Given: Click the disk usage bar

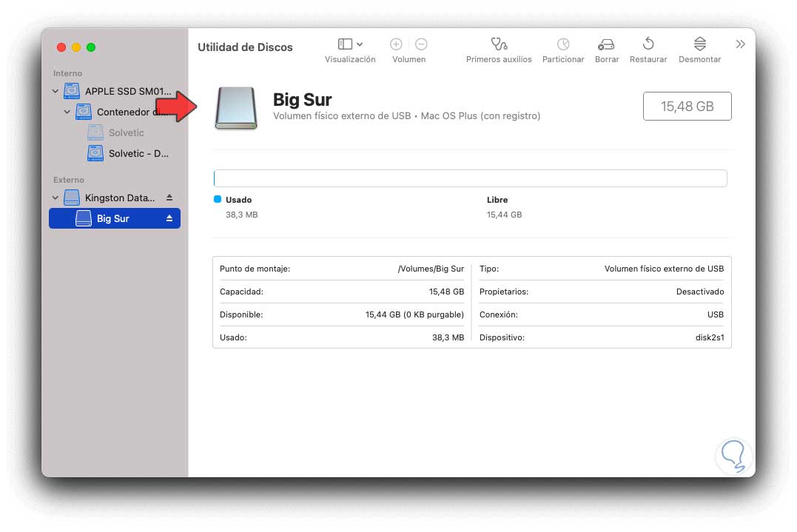Looking at the screenshot, I should tap(470, 178).
